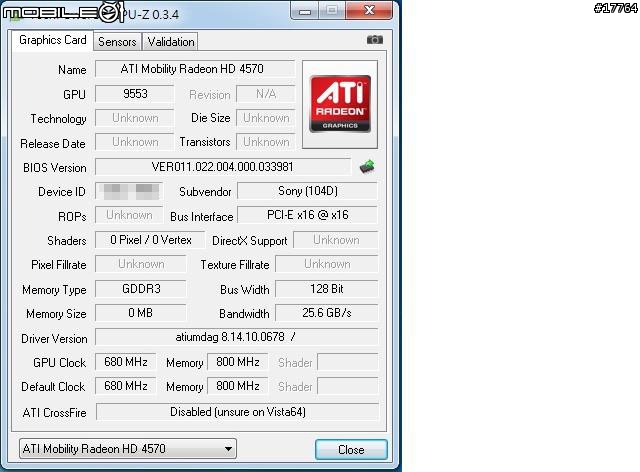Click the Memory Type value GDDR3
This screenshot has height=472, width=640.
[x=141, y=289]
